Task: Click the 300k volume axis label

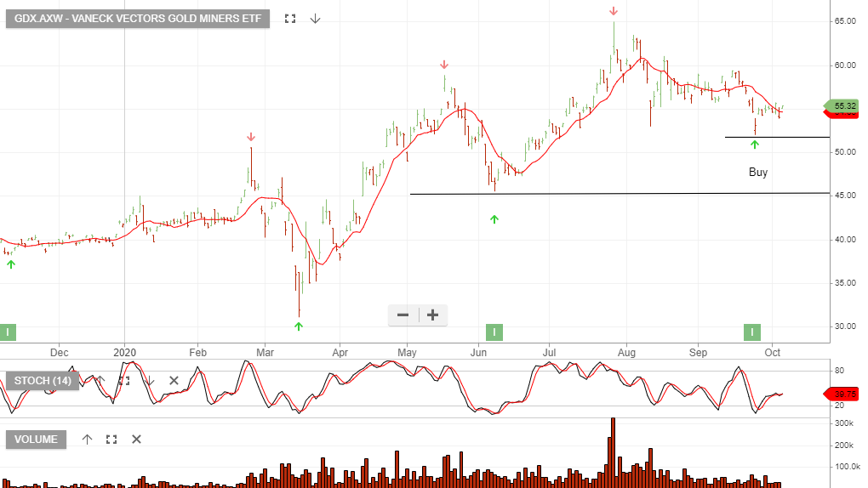Action: point(844,423)
